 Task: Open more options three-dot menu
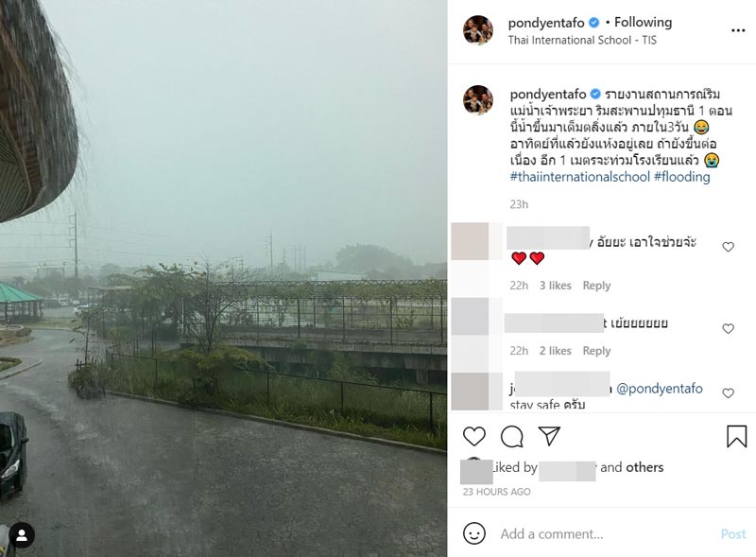(737, 30)
